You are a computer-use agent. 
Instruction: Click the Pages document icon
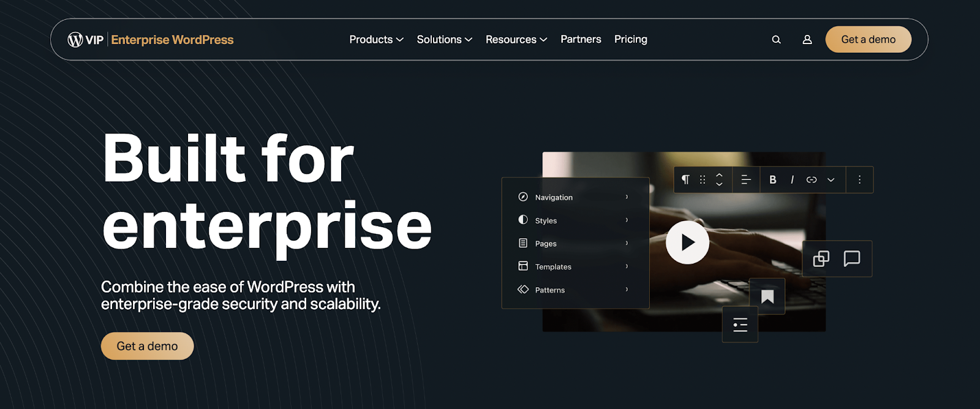point(523,243)
